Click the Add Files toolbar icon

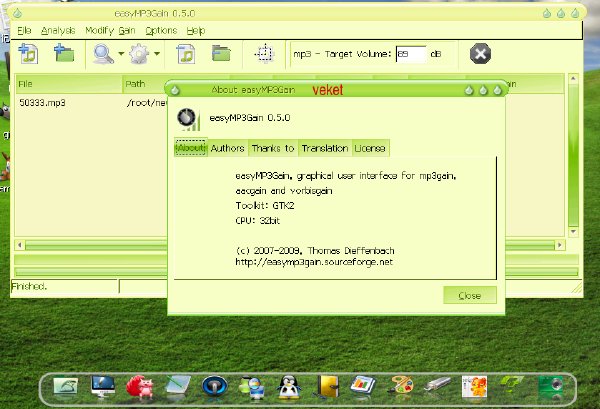(x=28, y=54)
